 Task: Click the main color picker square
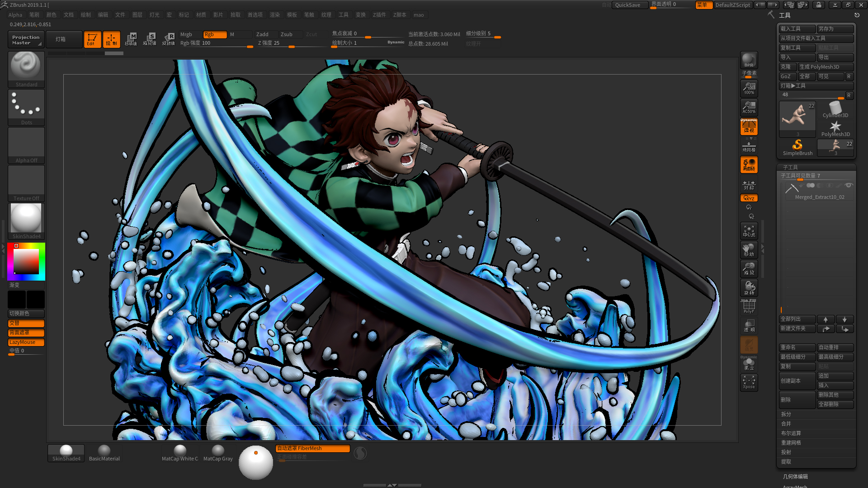[x=26, y=261]
